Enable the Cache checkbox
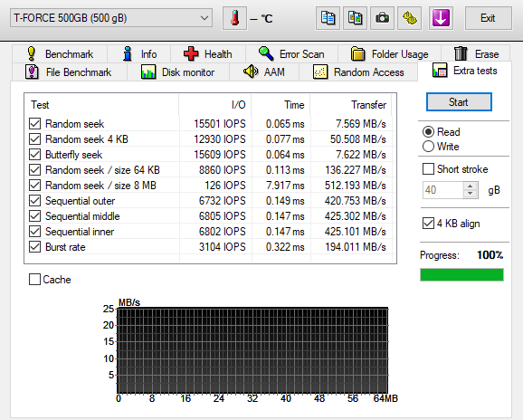Screen dimensions: 523x420 (34, 279)
